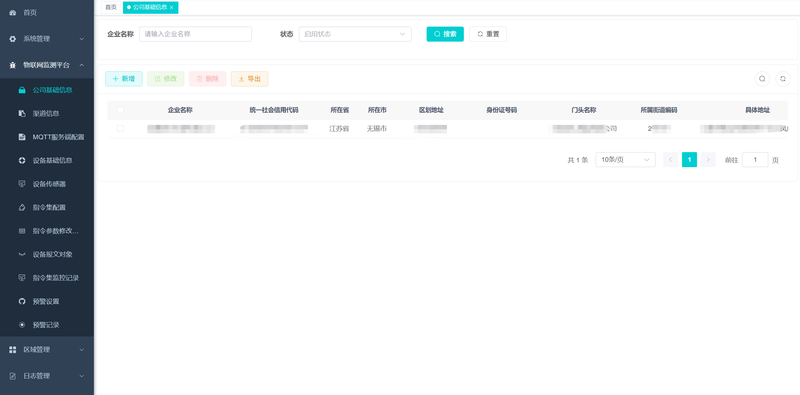Click the 首页 dashboard icon in the sidebar

click(x=13, y=12)
